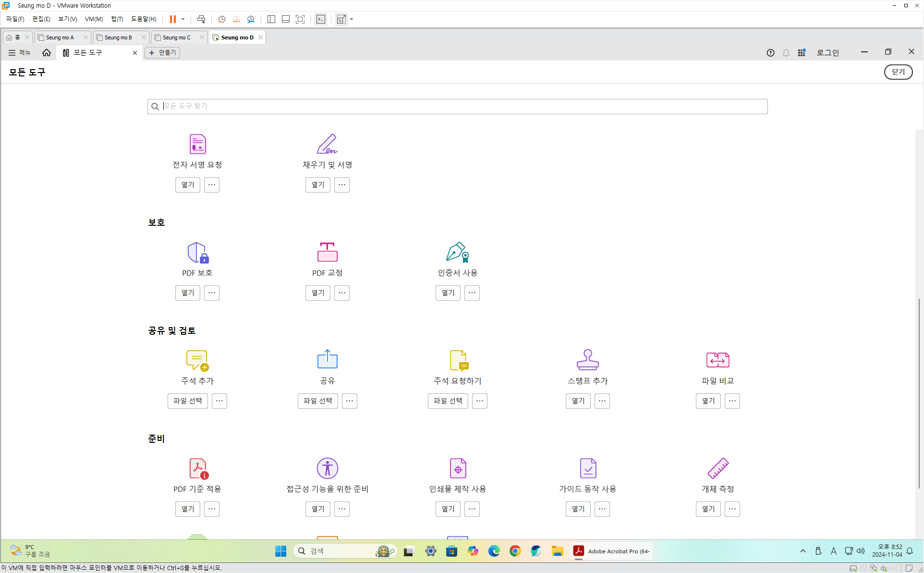Screen dimensions: 924x573
Task: Switch to the Seung mo B tab
Action: [x=118, y=37]
